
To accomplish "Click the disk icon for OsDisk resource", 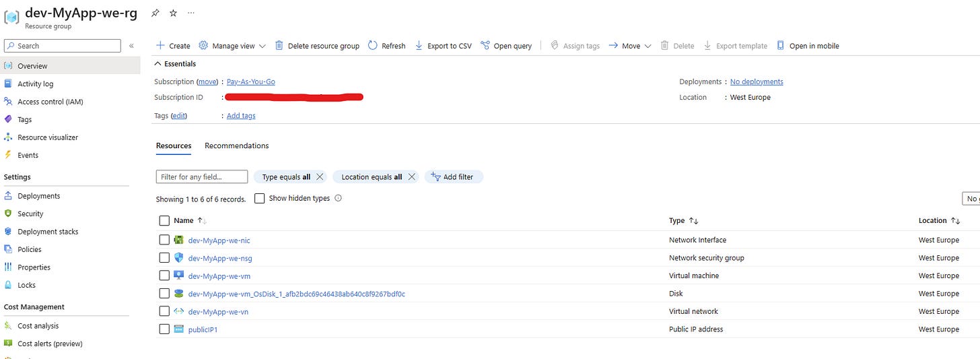I will (179, 294).
